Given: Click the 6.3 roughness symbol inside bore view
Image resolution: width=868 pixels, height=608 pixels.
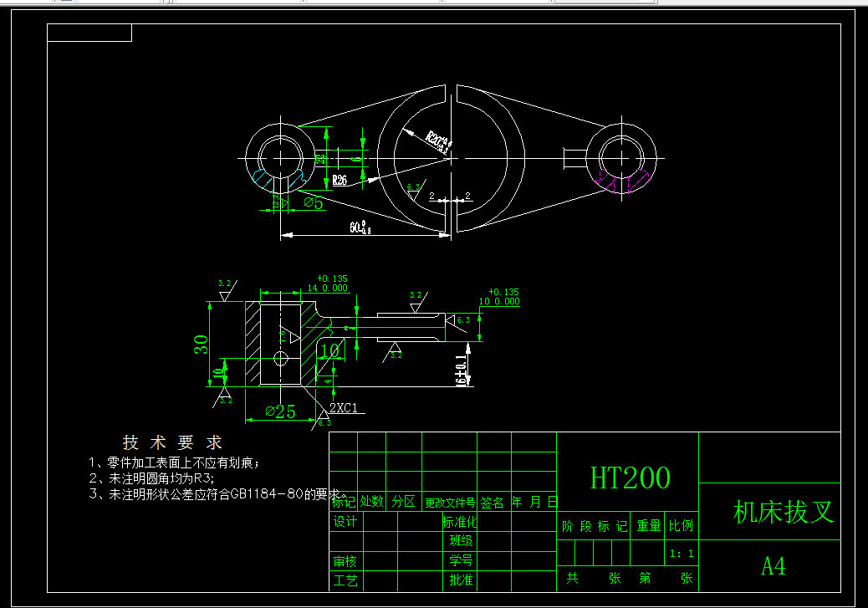Looking at the screenshot, I should (412, 186).
